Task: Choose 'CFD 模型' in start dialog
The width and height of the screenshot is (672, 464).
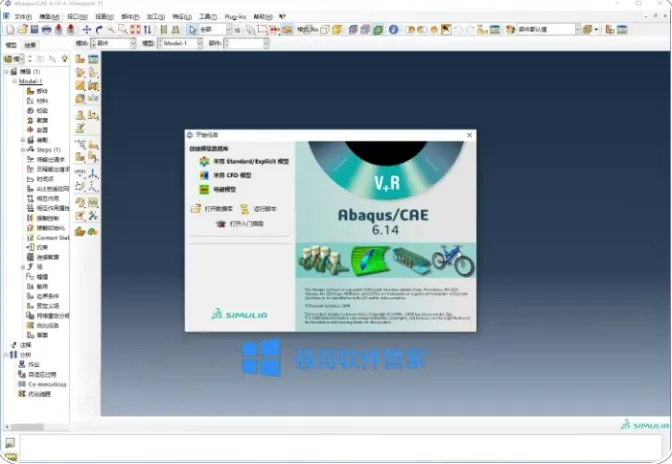Action: 232,175
